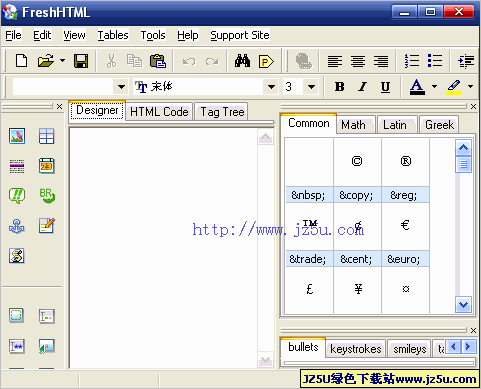Paste from clipboard icon
This screenshot has height=389, width=481.
pyautogui.click(x=158, y=61)
